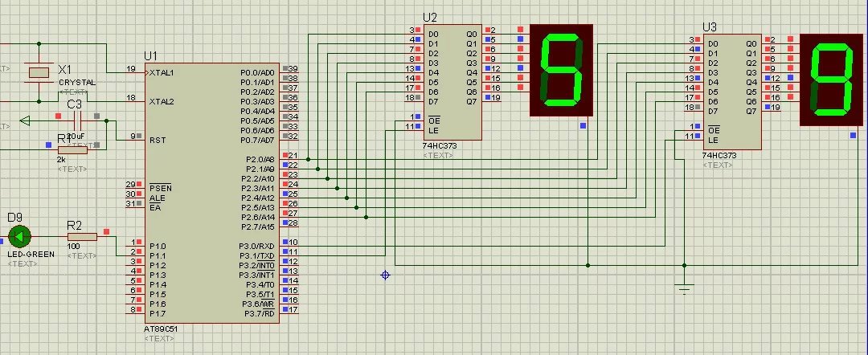Click pin number 39 on U1
The image size is (868, 355).
[x=293, y=68]
